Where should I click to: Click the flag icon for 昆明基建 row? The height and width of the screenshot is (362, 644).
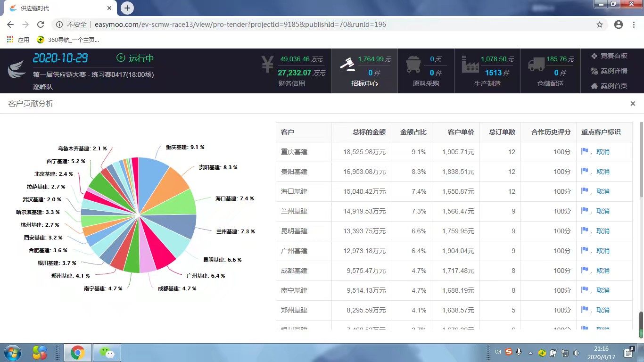[x=585, y=231]
